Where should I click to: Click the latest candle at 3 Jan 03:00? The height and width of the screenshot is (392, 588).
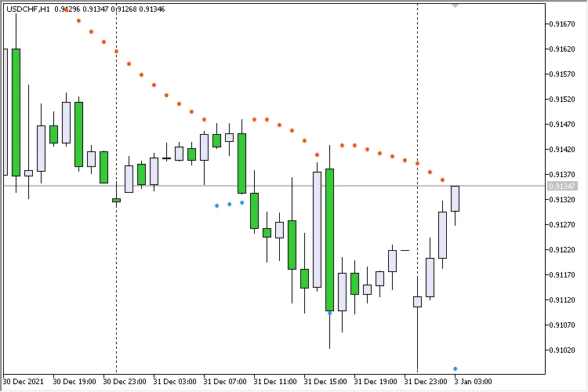[x=455, y=198]
